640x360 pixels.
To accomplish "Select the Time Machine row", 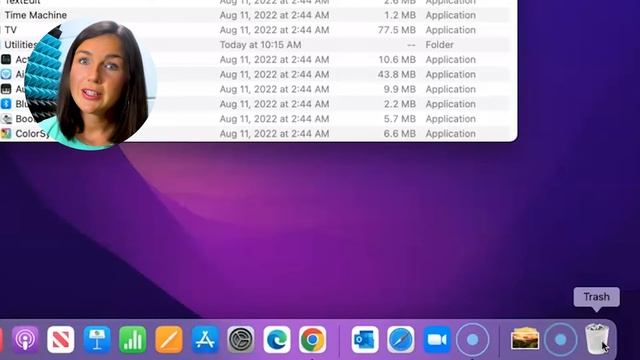I will (255, 15).
